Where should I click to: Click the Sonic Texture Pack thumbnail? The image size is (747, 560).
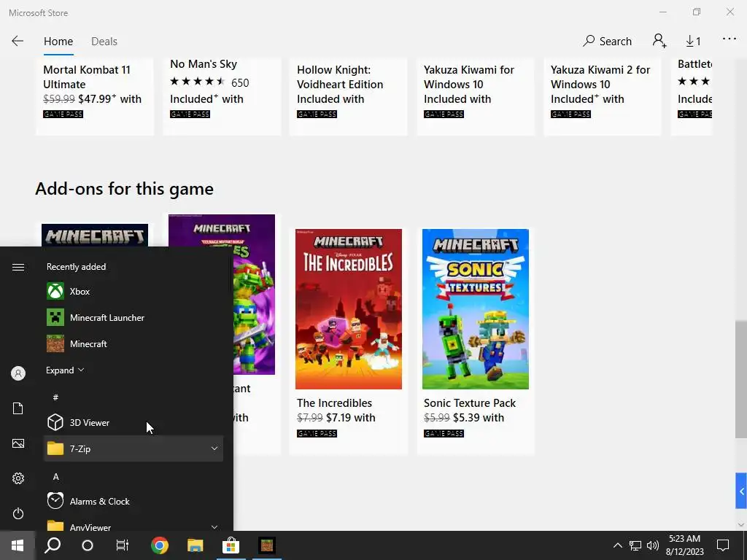click(476, 309)
